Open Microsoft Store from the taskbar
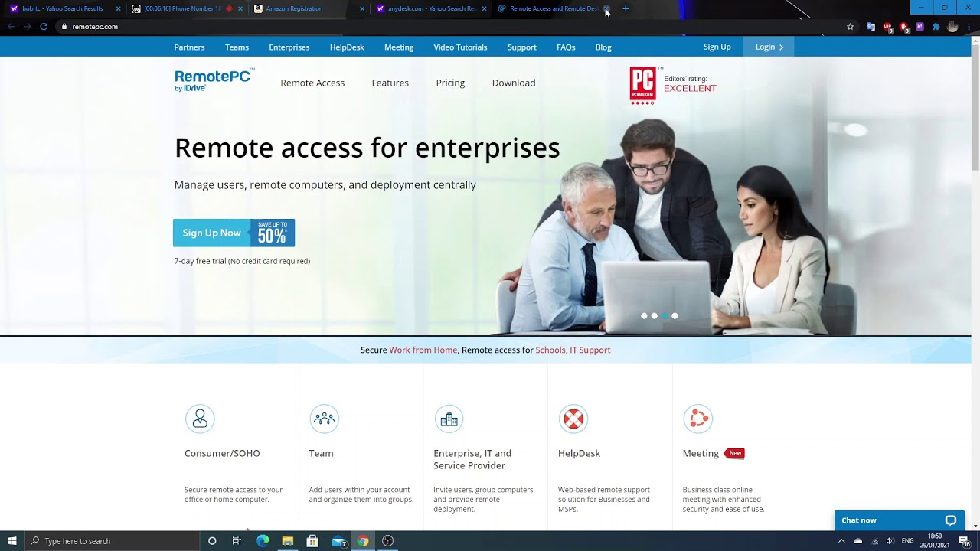Screen dimensions: 980x551 point(312,541)
